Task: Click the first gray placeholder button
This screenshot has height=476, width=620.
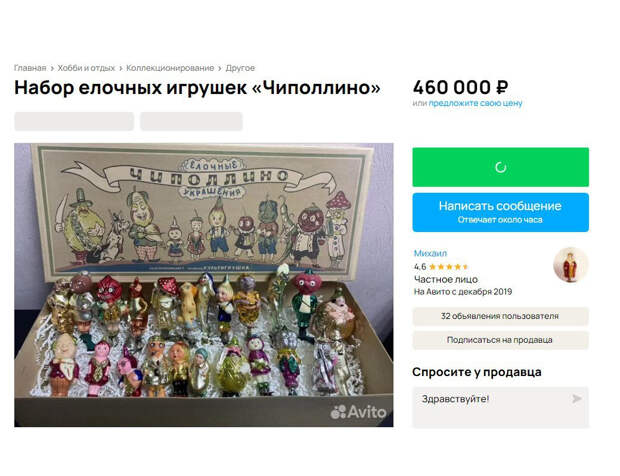Action: (x=74, y=121)
